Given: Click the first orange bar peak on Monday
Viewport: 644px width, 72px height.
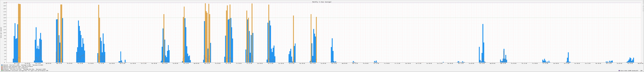Looking at the screenshot, I should pos(19,4).
